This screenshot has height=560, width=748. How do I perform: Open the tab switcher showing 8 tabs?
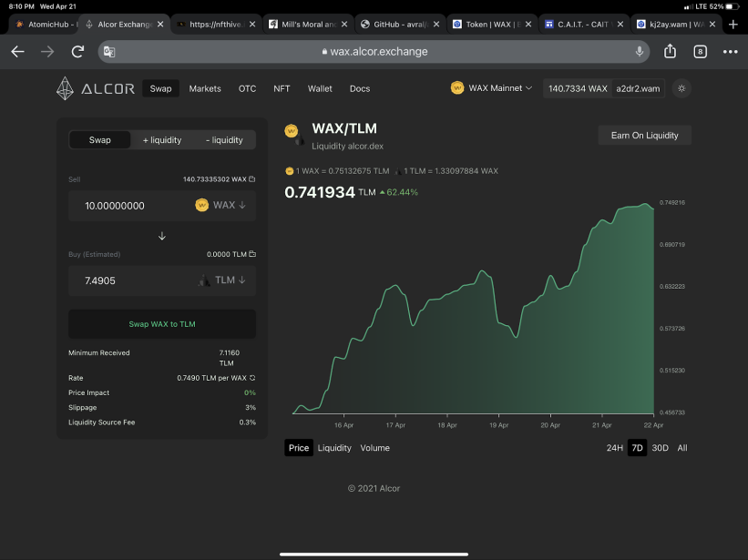[x=700, y=52]
